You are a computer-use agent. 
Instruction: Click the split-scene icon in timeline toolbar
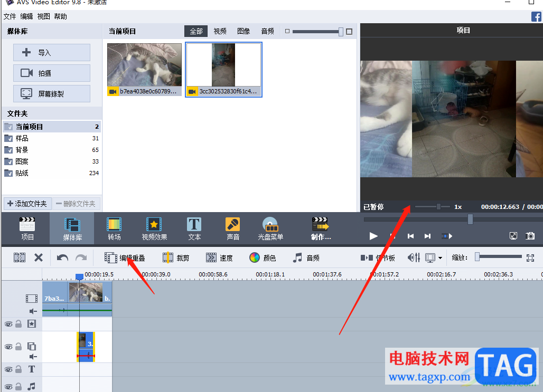pos(20,258)
